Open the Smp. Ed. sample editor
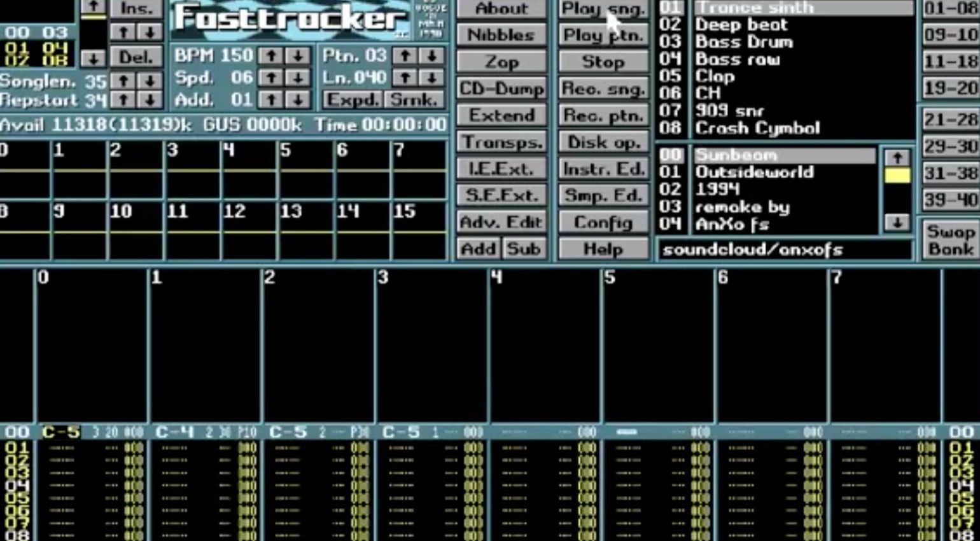 coord(603,196)
